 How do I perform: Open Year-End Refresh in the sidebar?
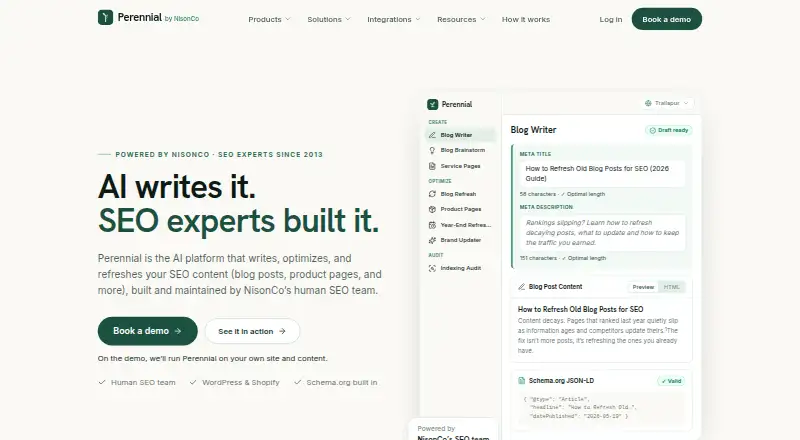point(460,225)
